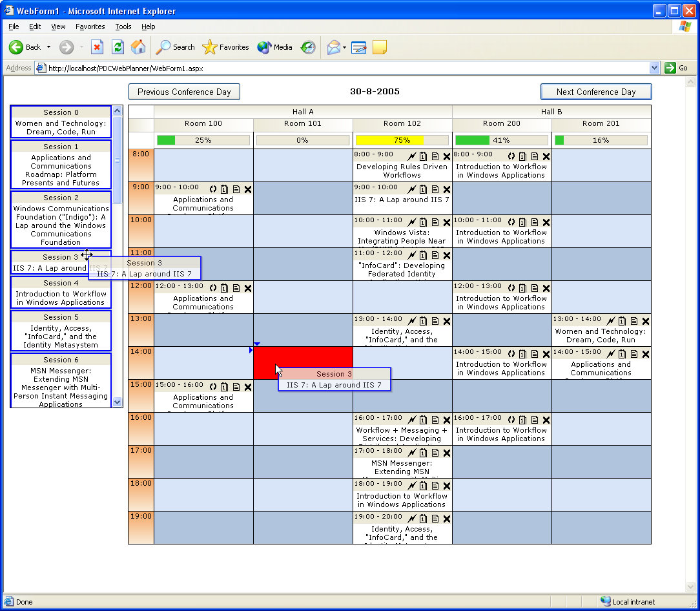Screen dimensions: 700x611
Task: Open calendar icon on 8:00 Room 102 session
Action: tap(423, 156)
